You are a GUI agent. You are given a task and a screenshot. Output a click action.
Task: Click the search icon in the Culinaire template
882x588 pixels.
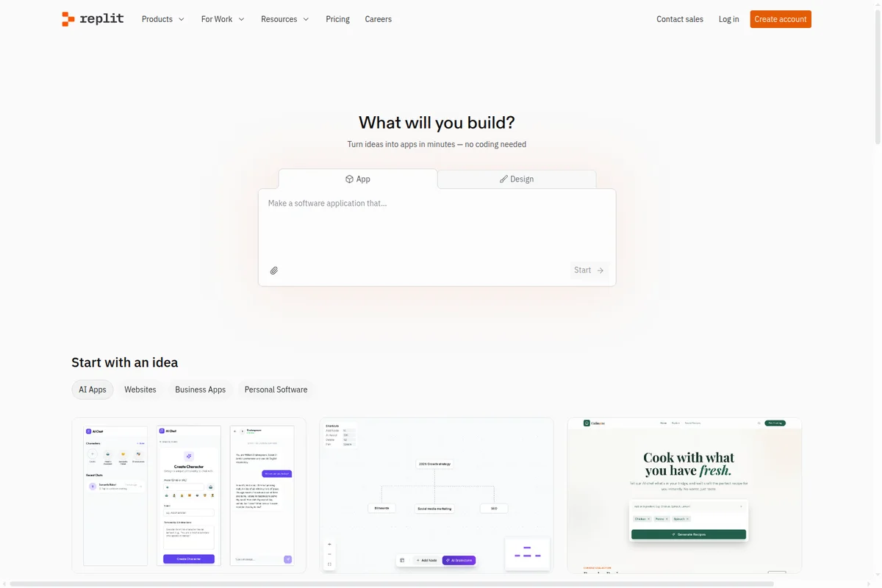coord(759,423)
